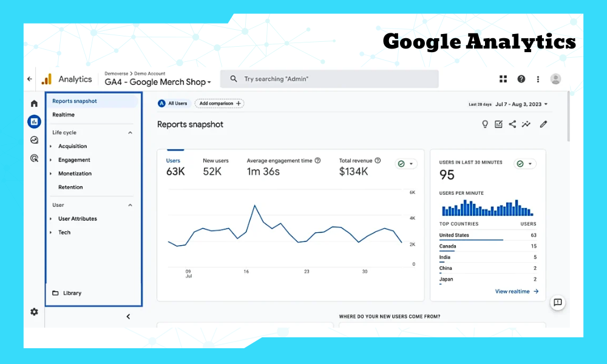Select Realtime in the reports menu
The width and height of the screenshot is (607, 364).
pyautogui.click(x=64, y=115)
